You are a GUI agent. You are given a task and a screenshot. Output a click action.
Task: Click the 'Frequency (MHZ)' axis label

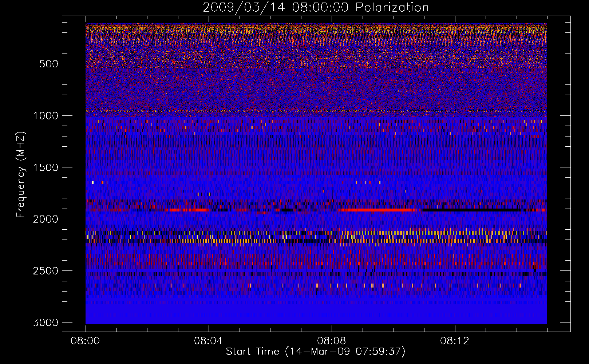pyautogui.click(x=21, y=175)
